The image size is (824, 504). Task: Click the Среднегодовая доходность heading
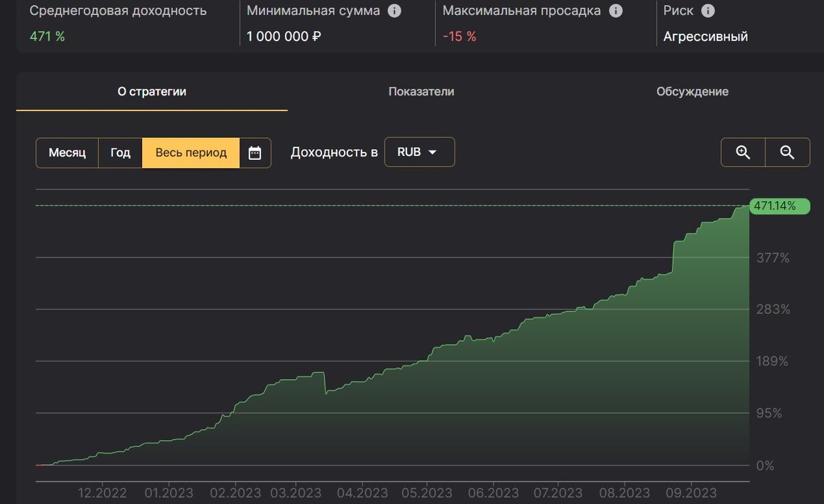(118, 11)
